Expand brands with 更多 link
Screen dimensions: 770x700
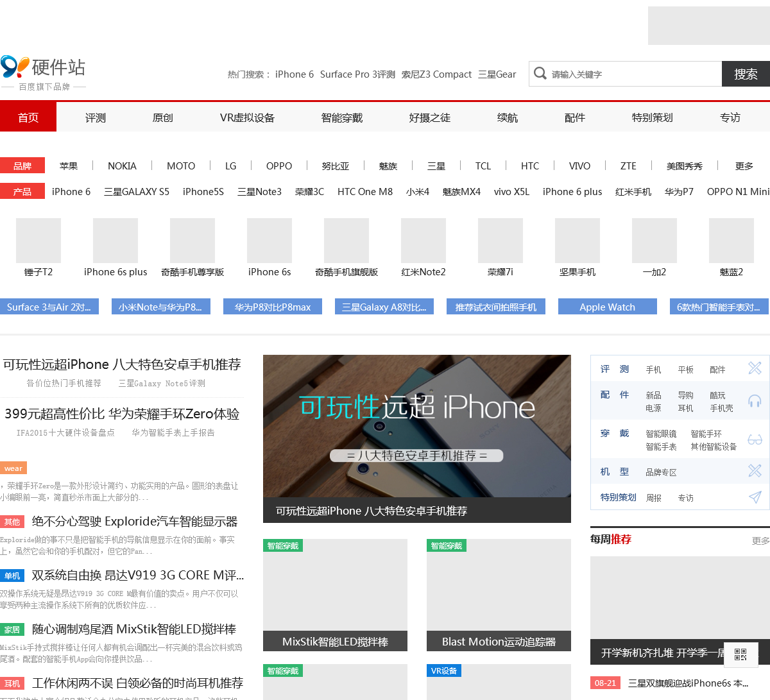click(x=744, y=166)
